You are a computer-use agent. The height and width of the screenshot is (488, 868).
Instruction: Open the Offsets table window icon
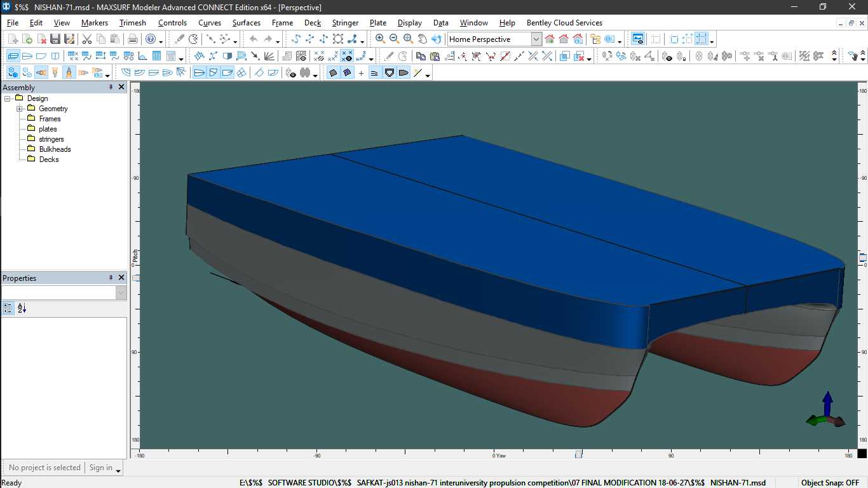157,56
